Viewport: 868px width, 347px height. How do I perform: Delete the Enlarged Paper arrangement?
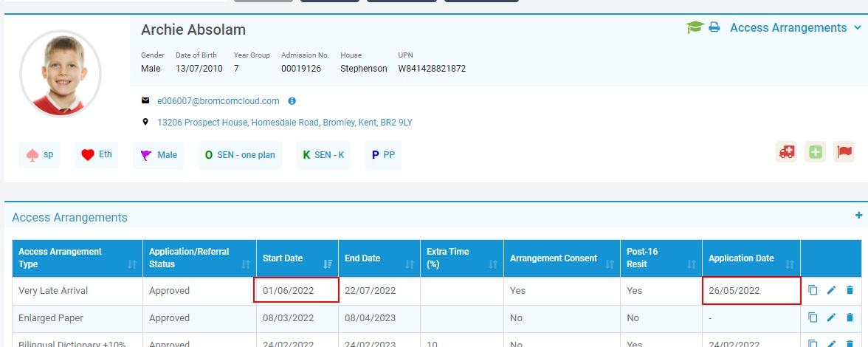coord(850,317)
